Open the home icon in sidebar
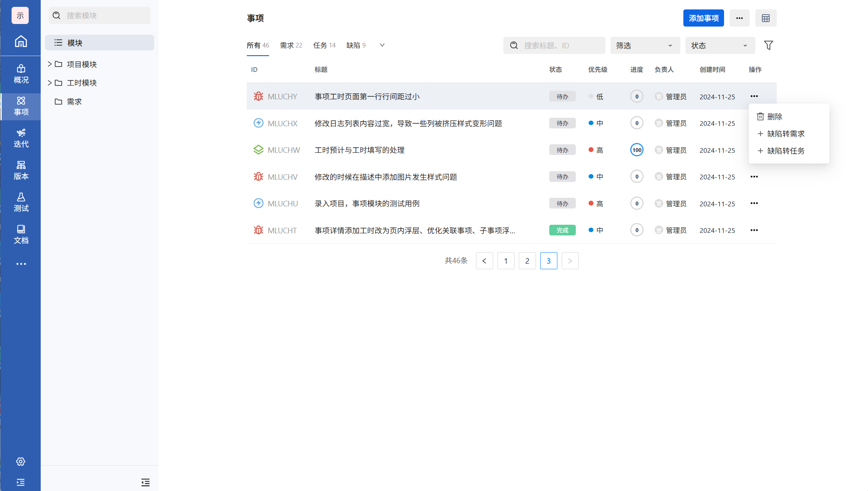 click(x=21, y=42)
